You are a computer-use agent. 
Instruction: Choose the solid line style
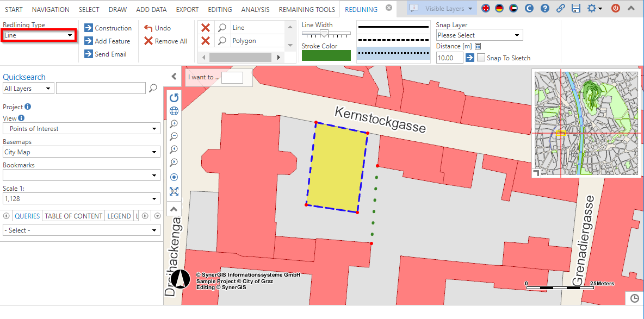tap(393, 27)
